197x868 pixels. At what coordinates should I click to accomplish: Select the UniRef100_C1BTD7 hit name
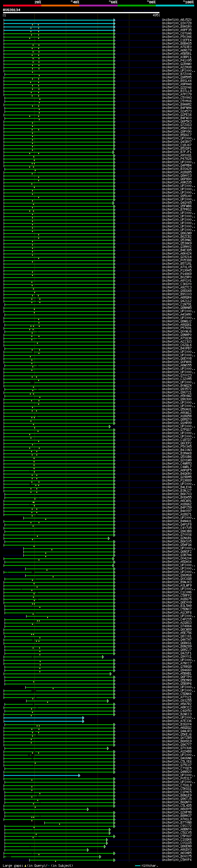click(x=177, y=440)
